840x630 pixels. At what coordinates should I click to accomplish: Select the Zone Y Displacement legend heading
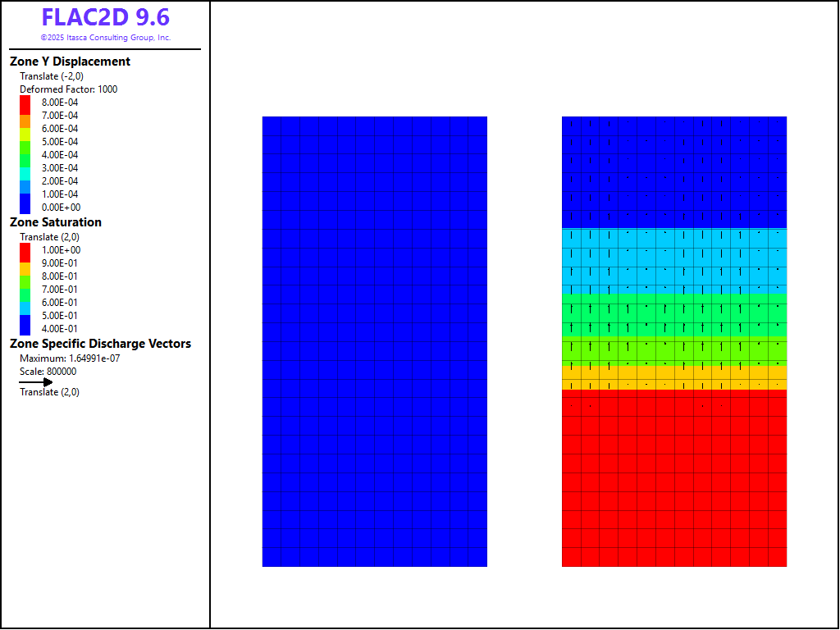70,62
